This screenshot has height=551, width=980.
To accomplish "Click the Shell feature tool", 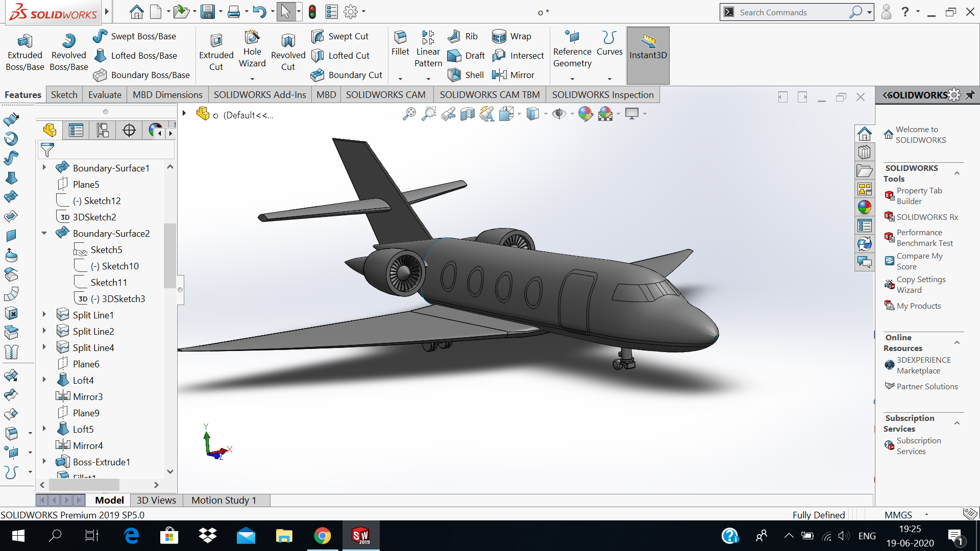I will click(465, 75).
